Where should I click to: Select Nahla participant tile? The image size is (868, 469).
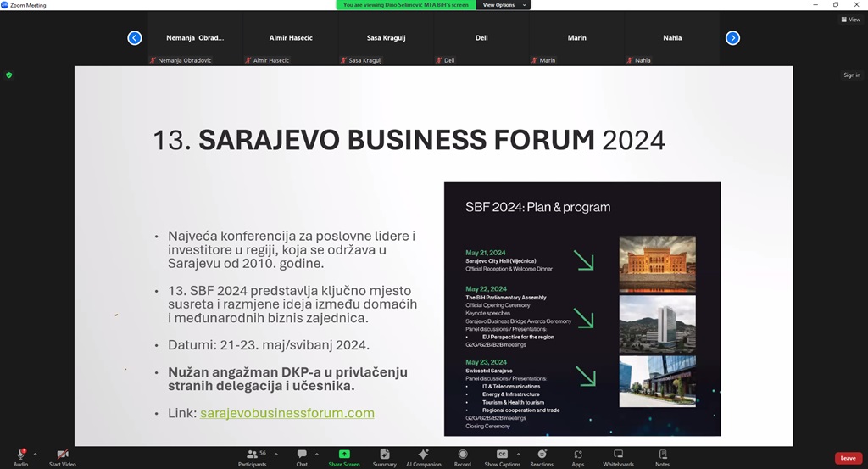pos(672,37)
